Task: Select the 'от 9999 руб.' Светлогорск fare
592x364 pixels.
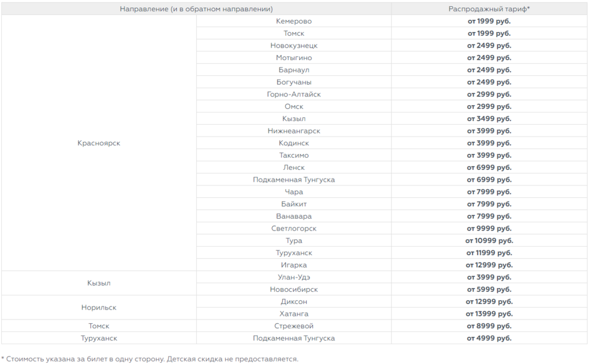Action: coord(489,229)
